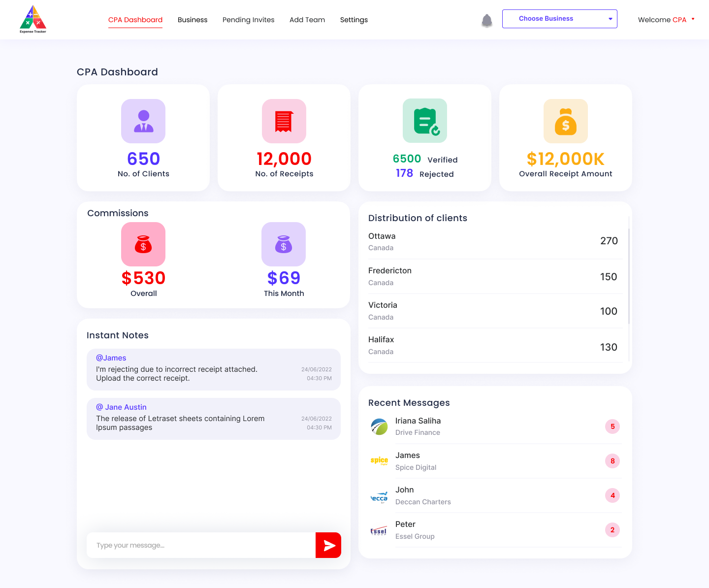Open the Pending Invites page

click(x=248, y=20)
